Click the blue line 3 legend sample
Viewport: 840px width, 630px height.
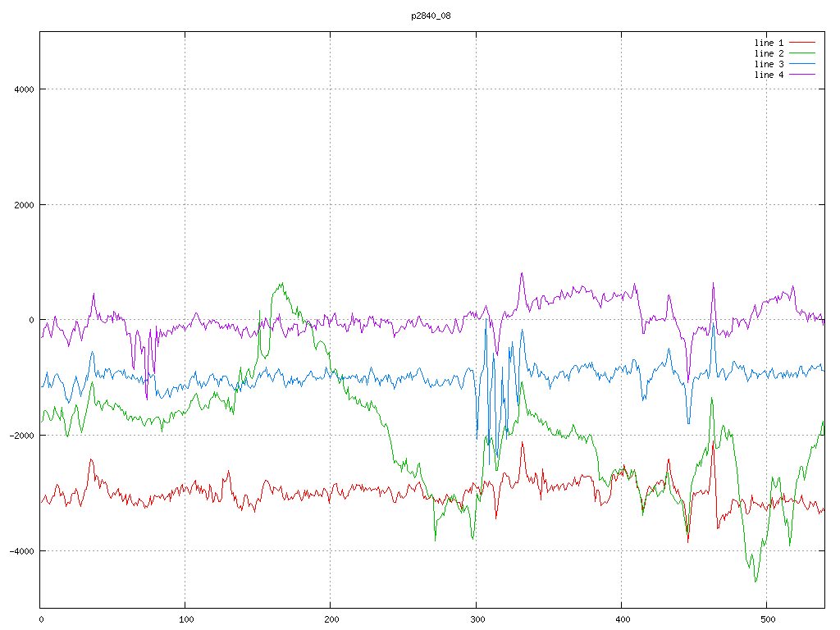pos(802,64)
